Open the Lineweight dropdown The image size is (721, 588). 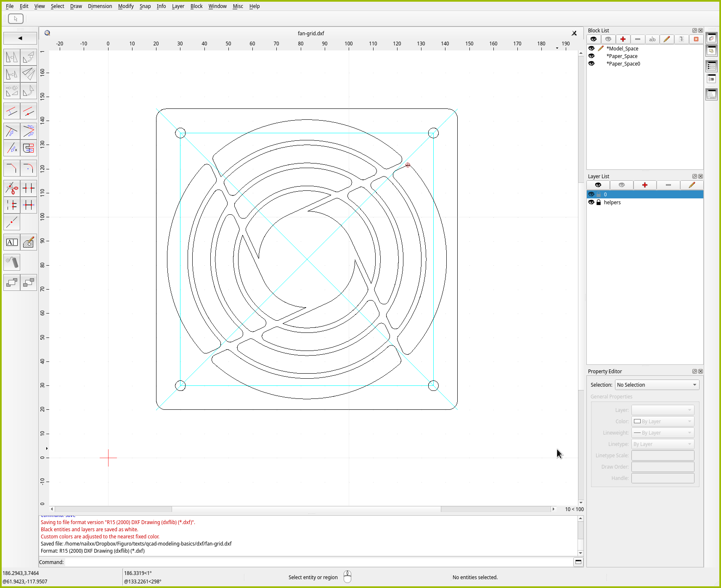coord(663,432)
